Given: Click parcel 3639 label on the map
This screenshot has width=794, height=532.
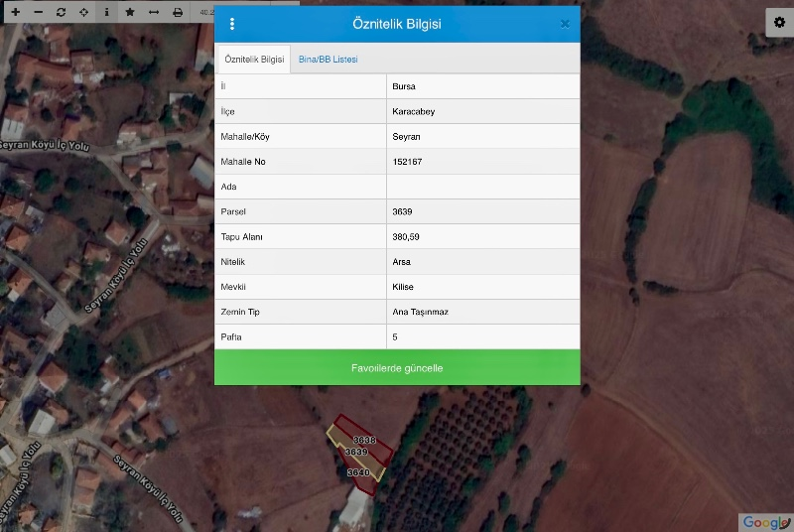Looking at the screenshot, I should pyautogui.click(x=356, y=453).
